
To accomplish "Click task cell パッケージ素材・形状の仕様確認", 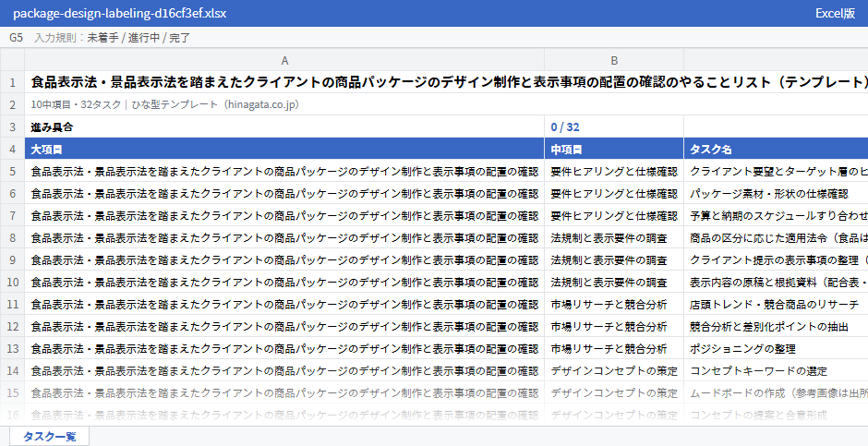I will tap(776, 193).
